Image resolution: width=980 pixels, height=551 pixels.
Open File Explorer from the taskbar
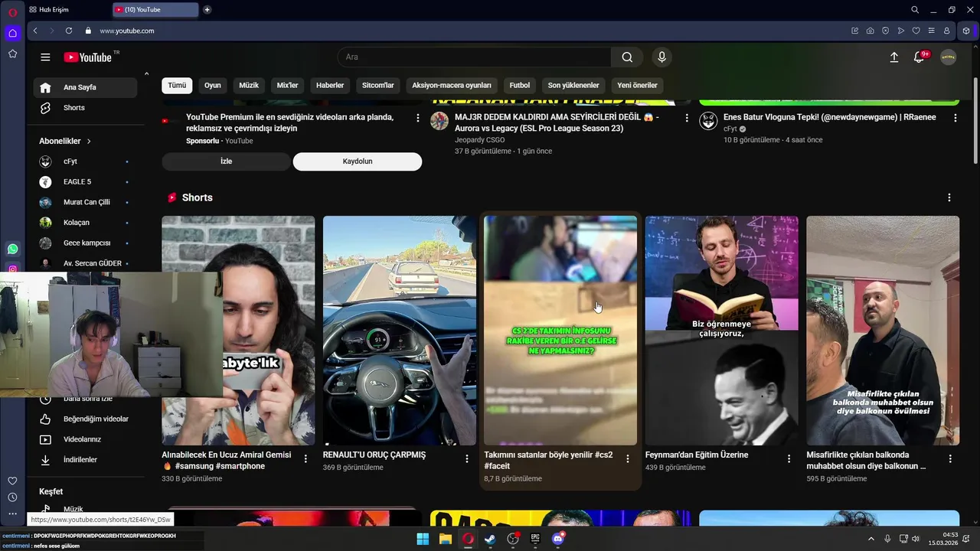(445, 539)
